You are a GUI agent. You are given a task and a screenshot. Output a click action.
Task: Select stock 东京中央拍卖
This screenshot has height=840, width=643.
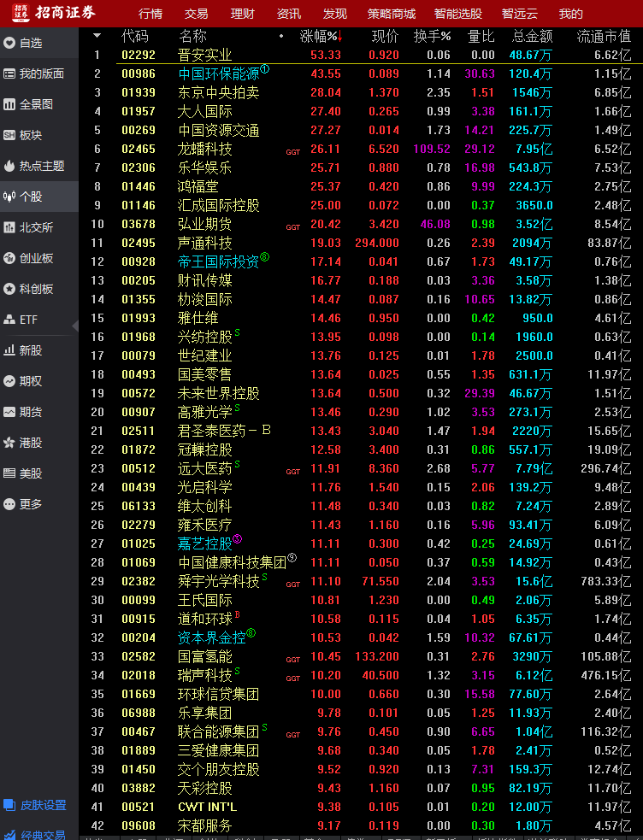[218, 92]
